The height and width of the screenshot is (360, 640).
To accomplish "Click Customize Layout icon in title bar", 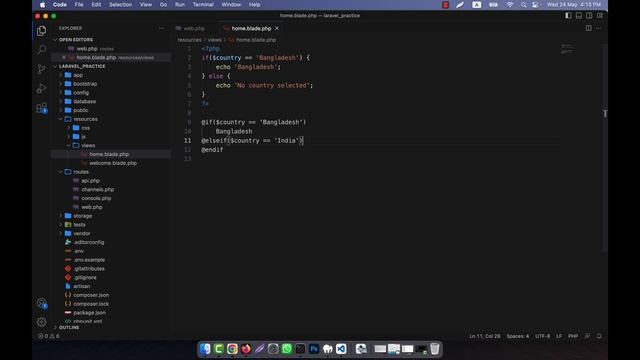I will click(x=600, y=16).
